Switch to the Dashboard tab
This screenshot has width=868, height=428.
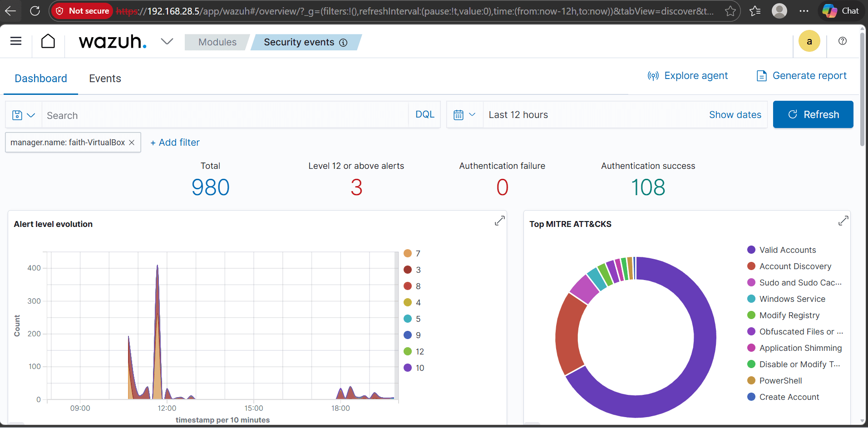coord(41,79)
